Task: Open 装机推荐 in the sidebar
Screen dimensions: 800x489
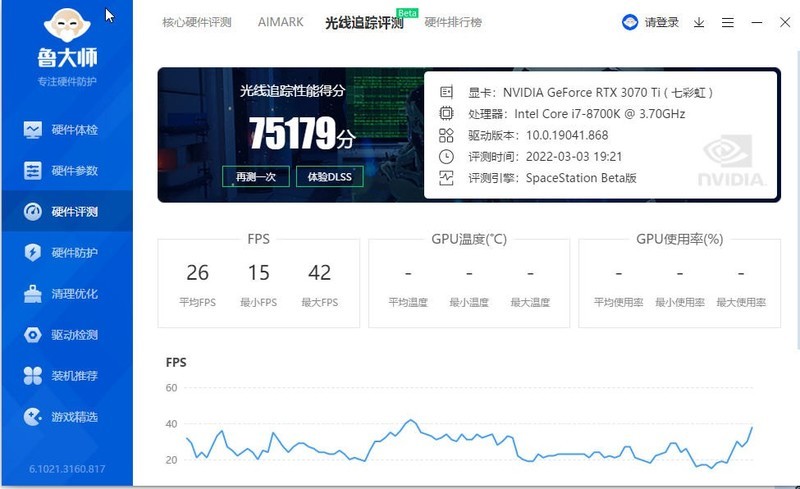Action: (x=67, y=376)
